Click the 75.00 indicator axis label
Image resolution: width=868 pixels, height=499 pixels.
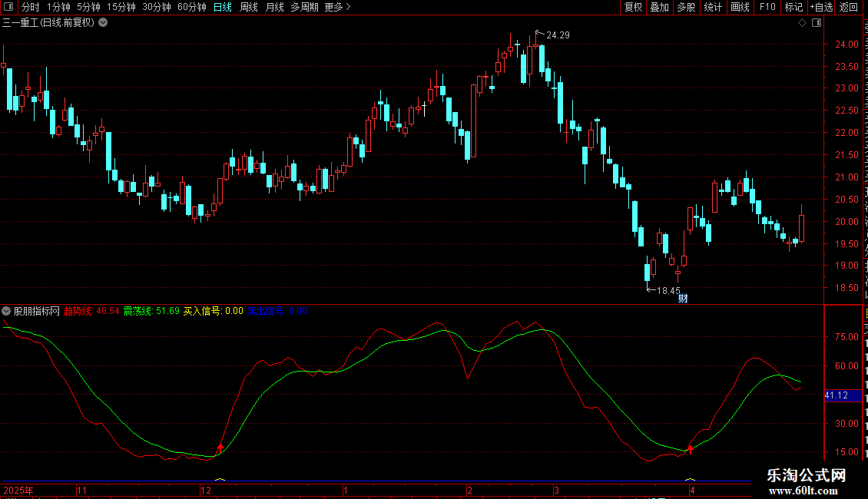tap(847, 336)
